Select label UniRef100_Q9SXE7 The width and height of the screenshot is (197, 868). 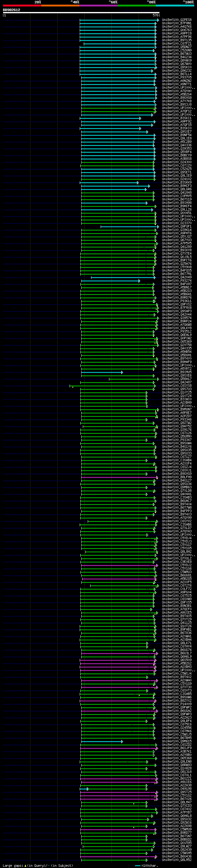(177, 132)
